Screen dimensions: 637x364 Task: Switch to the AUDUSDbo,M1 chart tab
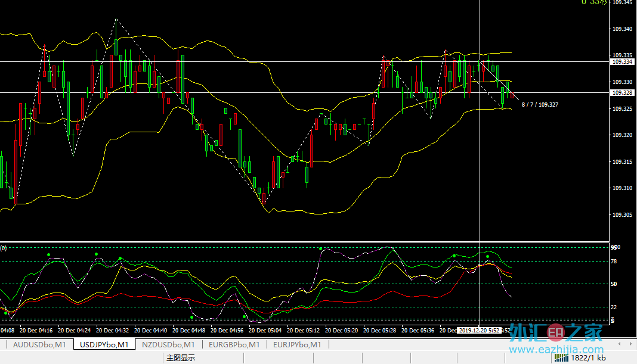click(39, 344)
